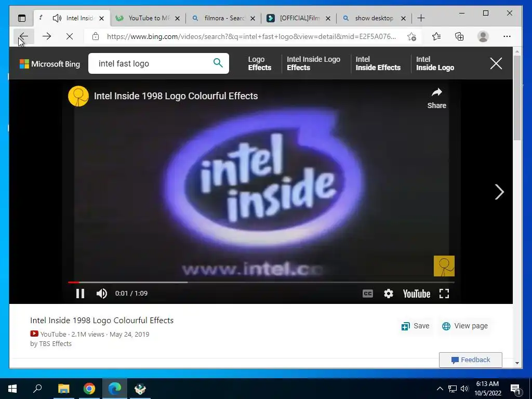Mute the video volume
This screenshot has height=399, width=532.
tap(101, 294)
